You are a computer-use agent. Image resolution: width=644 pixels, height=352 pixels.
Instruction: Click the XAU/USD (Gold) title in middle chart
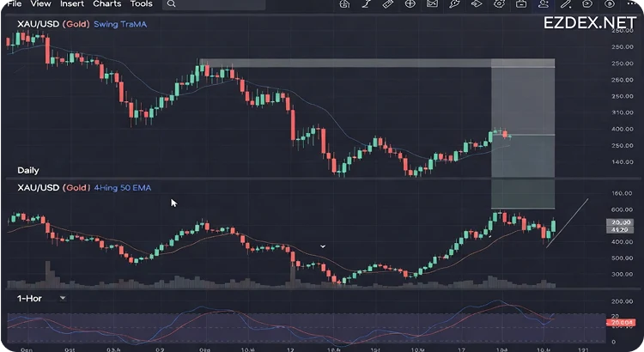54,188
